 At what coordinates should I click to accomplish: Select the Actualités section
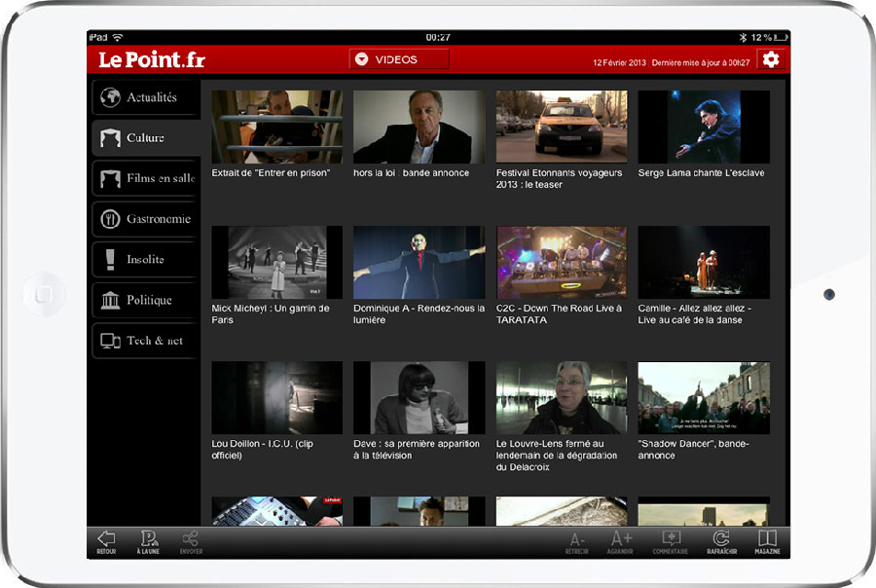[x=146, y=97]
